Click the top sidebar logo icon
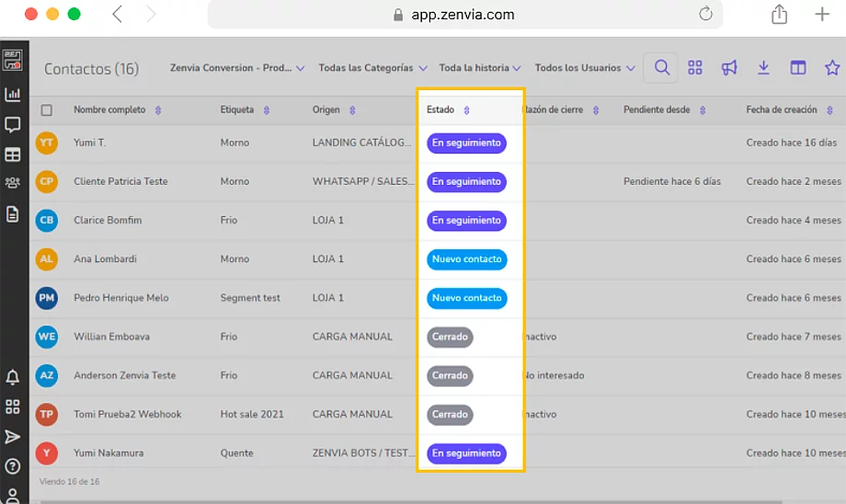This screenshot has height=504, width=846. pyautogui.click(x=12, y=60)
